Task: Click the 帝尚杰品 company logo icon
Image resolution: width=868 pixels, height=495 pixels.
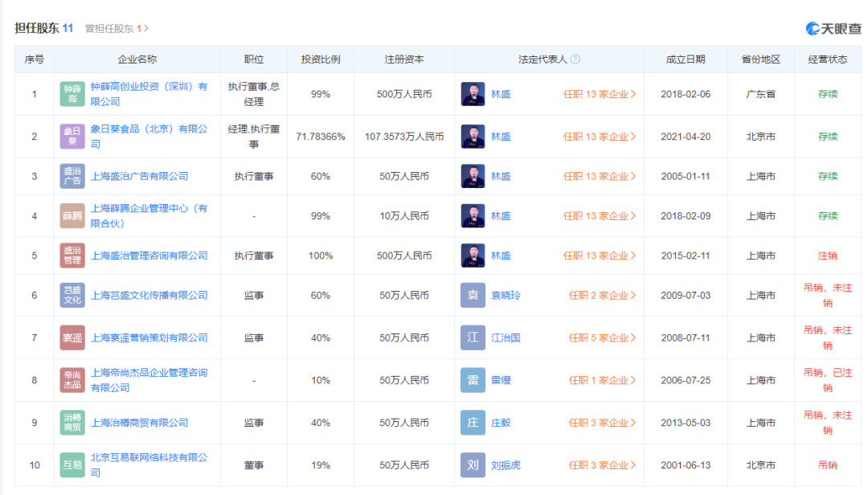Action: click(72, 380)
